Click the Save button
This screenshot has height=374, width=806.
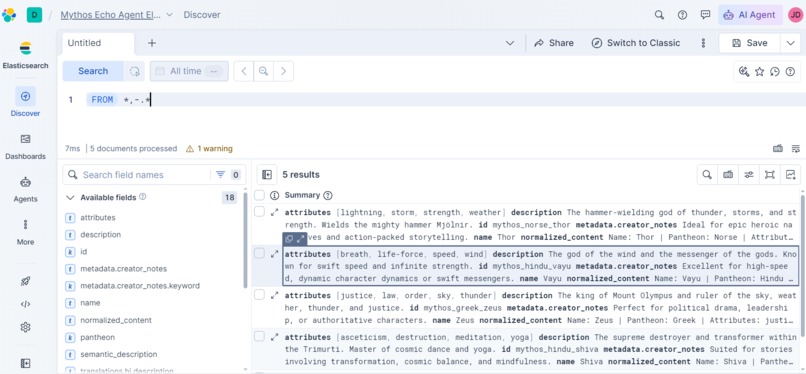pyautogui.click(x=749, y=43)
